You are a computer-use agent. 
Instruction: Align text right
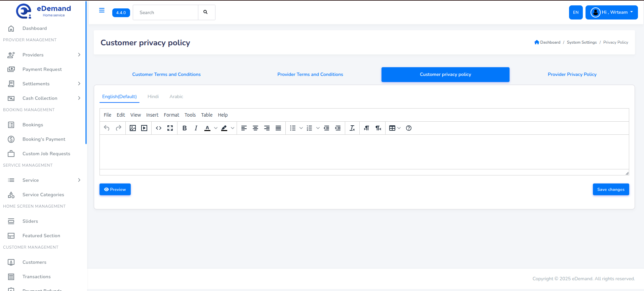[x=267, y=128]
